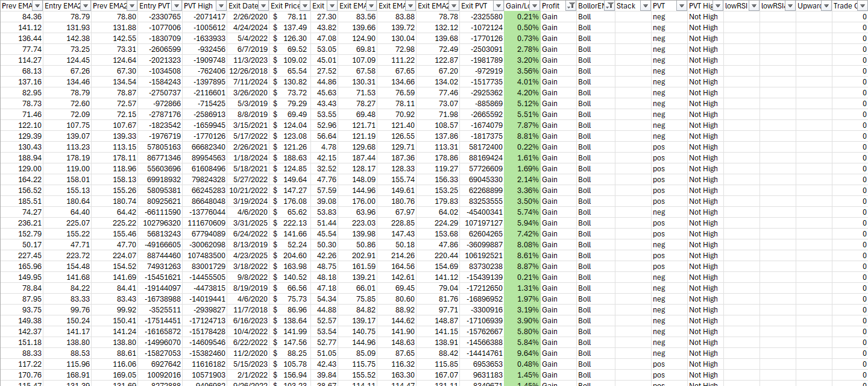Click the cell with value 50.17
868x386 pixels.
pos(22,245)
